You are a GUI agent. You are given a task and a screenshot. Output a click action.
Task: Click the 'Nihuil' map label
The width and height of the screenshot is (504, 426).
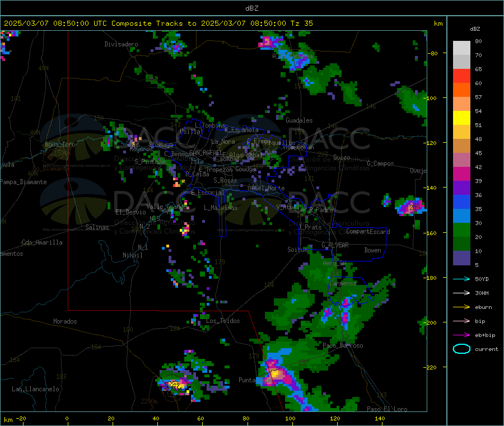tap(132, 255)
